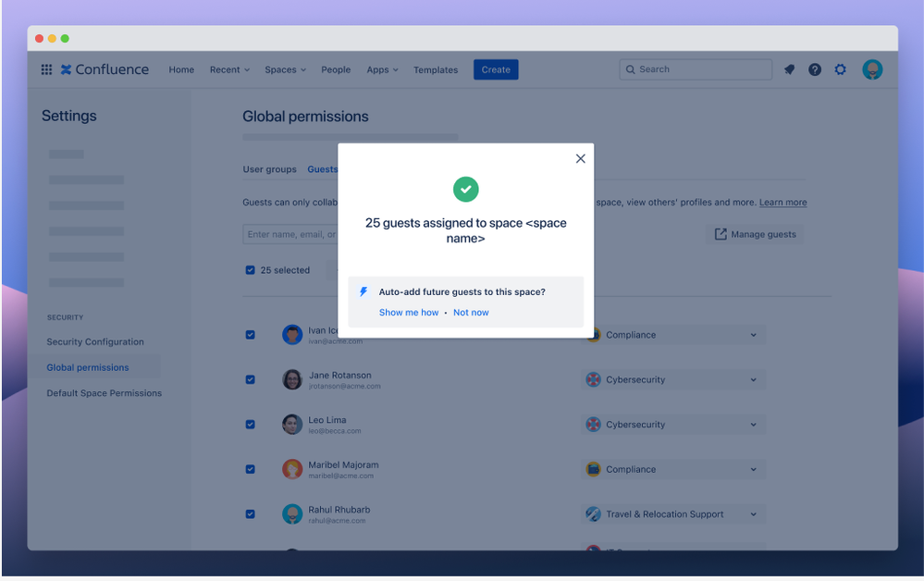Viewport: 924px width, 581px height.
Task: Open Maribel Majoram's Compliance dropdown
Action: (x=673, y=469)
